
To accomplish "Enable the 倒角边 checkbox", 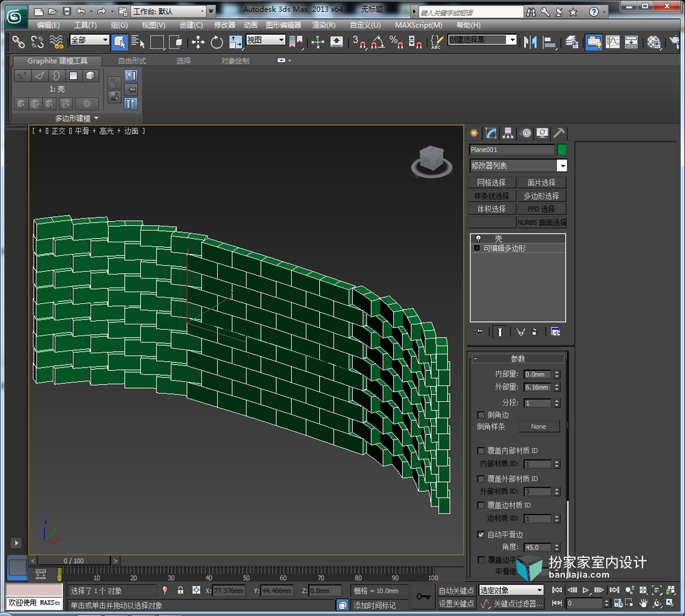I will 481,415.
